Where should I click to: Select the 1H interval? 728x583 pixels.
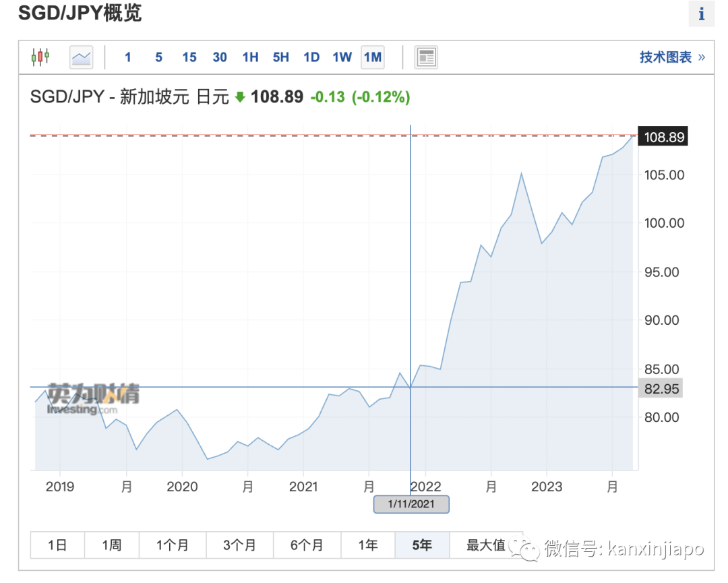tap(250, 57)
